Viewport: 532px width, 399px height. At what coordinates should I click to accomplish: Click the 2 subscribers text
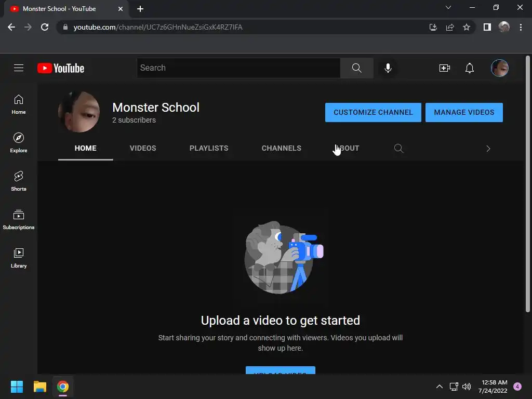click(134, 120)
